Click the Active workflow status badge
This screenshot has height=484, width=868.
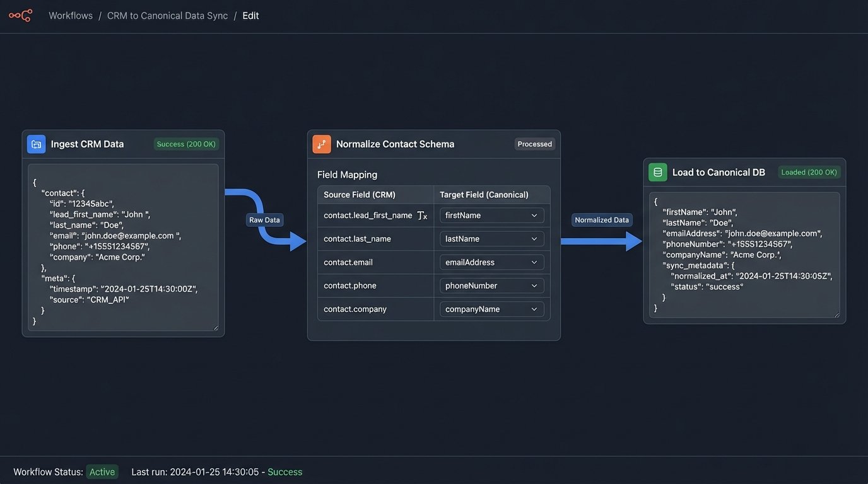point(102,472)
